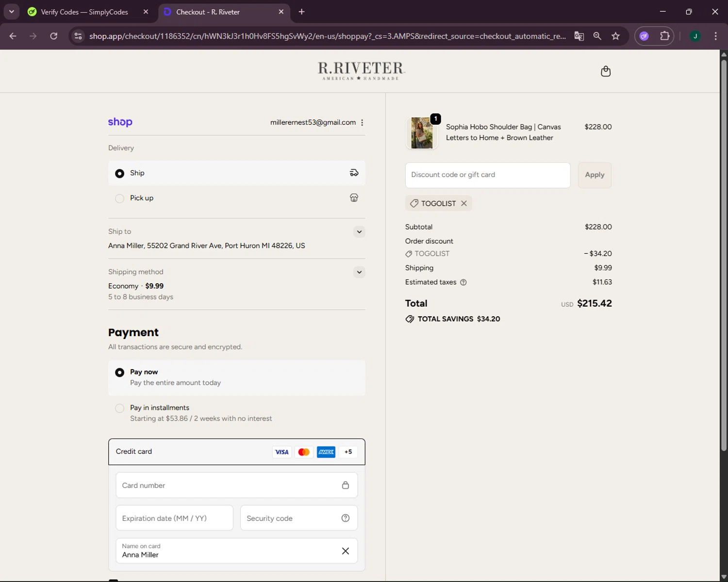Viewport: 728px width, 582px height.
Task: Click the R.Riveter store logo
Action: [x=361, y=71]
